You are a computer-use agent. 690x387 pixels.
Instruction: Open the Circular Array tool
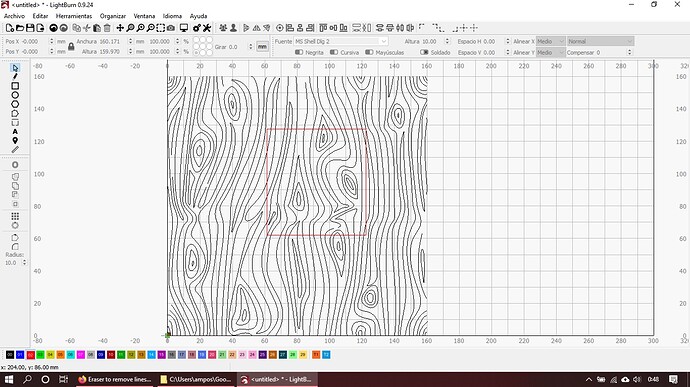click(15, 225)
